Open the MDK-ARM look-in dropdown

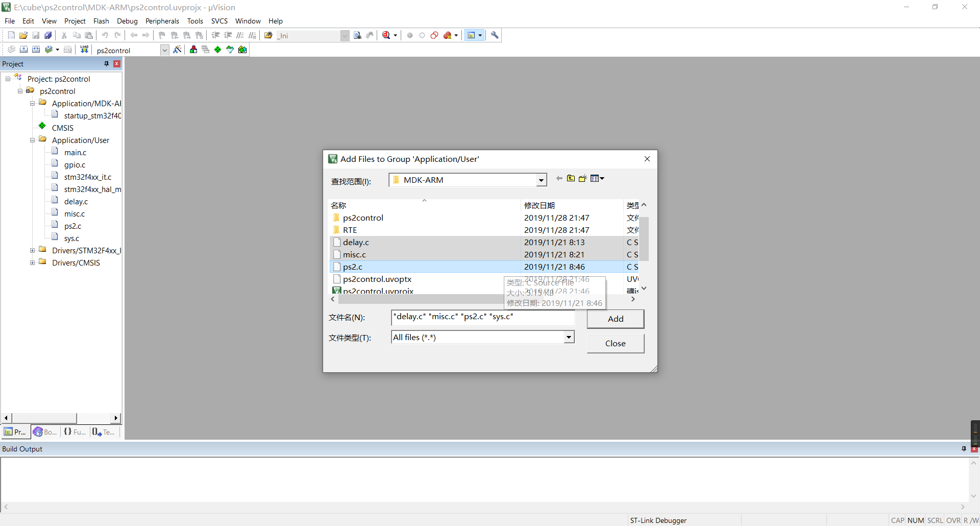pyautogui.click(x=541, y=180)
